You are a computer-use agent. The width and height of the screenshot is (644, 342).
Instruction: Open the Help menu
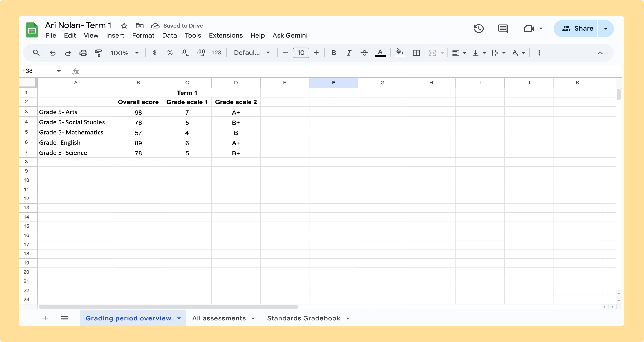pyautogui.click(x=258, y=36)
